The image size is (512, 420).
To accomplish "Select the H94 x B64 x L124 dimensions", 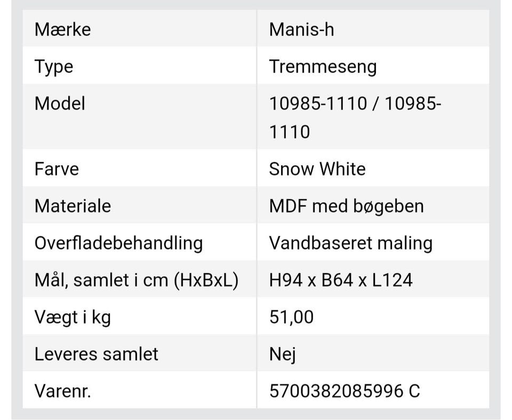I will point(341,280).
